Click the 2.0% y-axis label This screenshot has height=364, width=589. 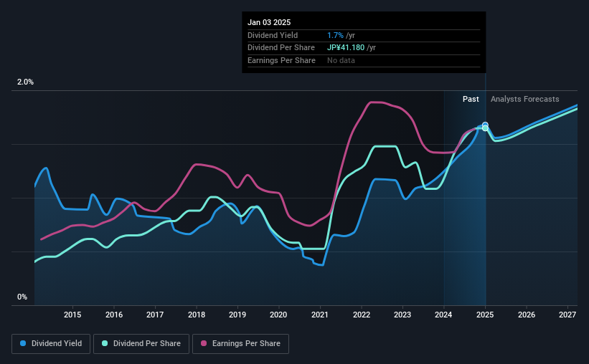click(x=25, y=82)
